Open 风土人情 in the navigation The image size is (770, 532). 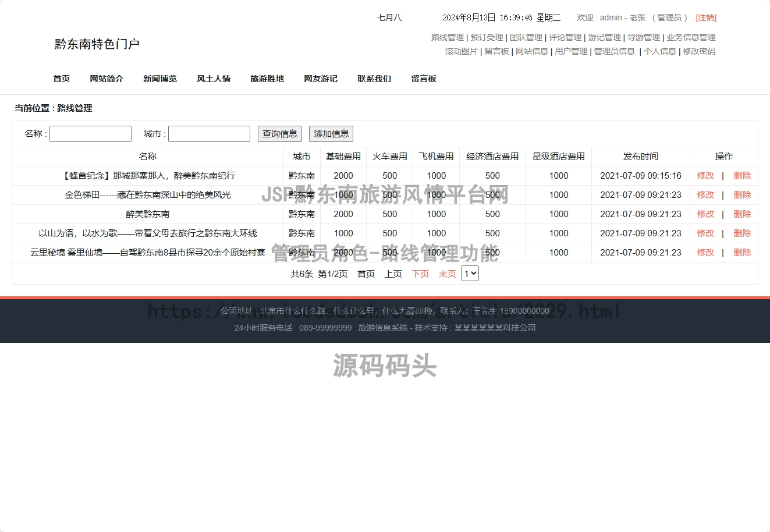pyautogui.click(x=214, y=79)
